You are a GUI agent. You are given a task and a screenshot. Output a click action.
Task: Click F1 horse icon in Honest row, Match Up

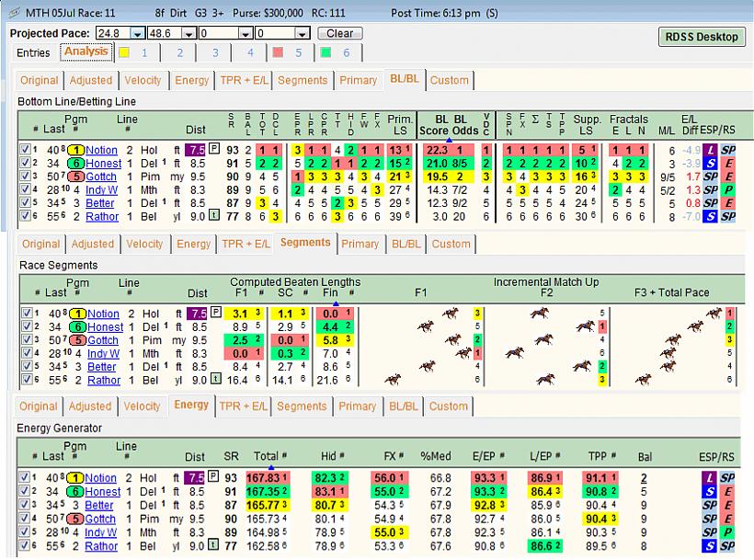coord(426,326)
